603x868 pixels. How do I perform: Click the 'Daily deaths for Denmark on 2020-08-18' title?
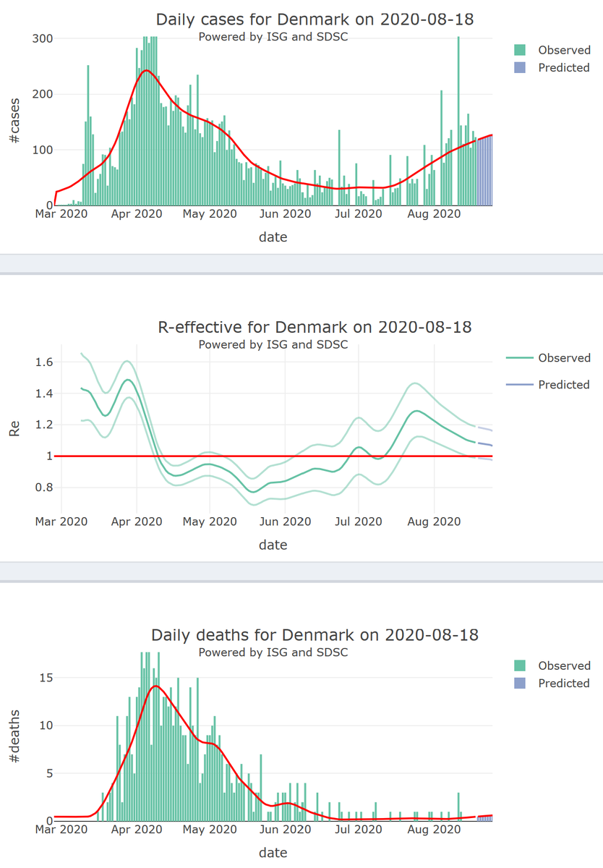(x=315, y=635)
